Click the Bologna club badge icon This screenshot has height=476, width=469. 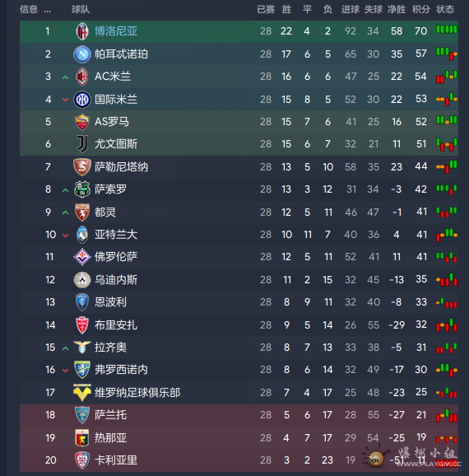82,31
